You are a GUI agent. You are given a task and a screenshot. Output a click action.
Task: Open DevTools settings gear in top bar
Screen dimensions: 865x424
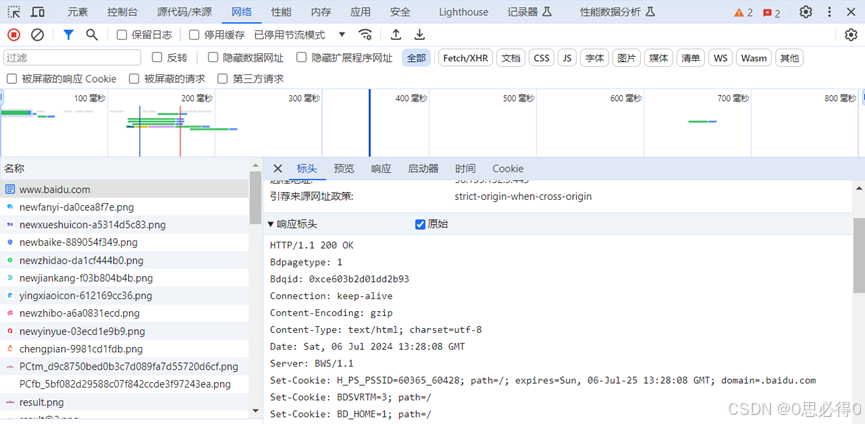point(805,12)
